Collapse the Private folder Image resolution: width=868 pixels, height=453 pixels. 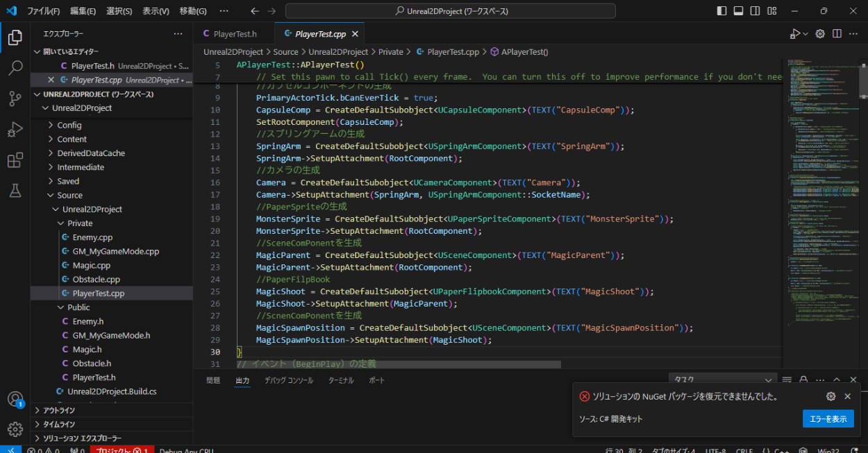(x=79, y=223)
